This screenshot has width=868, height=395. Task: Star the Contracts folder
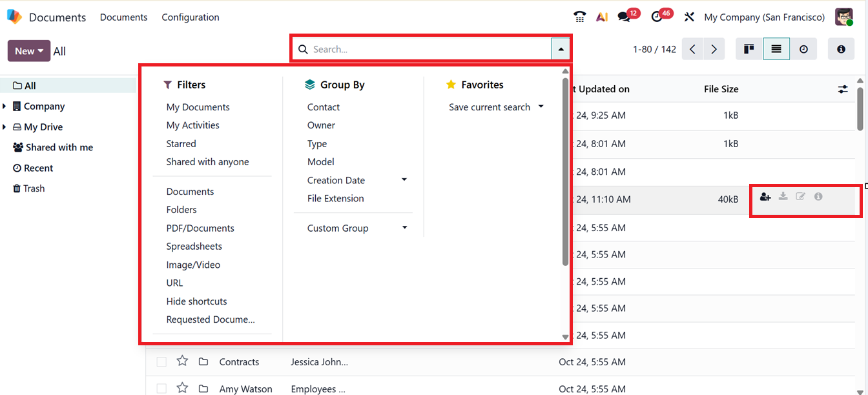coord(183,361)
